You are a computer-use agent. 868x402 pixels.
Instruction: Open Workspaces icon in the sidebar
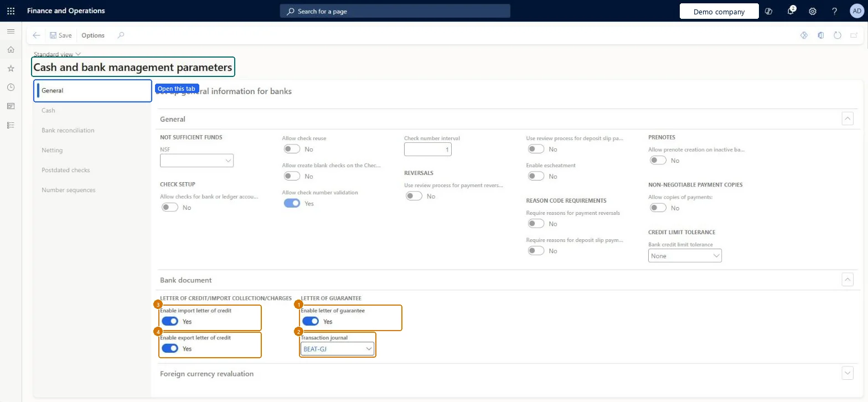point(11,106)
